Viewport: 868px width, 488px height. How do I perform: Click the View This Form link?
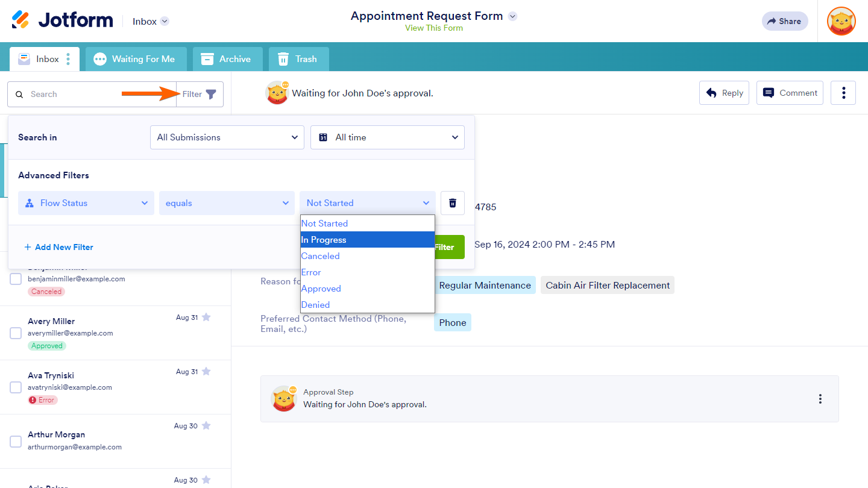(434, 28)
